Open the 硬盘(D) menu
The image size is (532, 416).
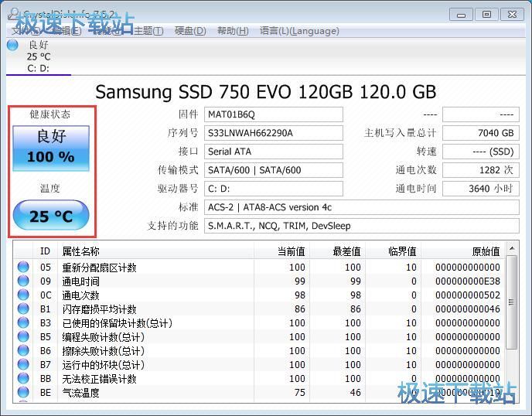(190, 31)
